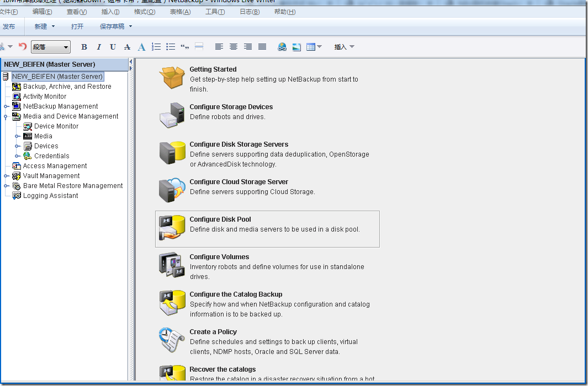
Task: Select Backup, Archive, and Restore
Action: click(67, 87)
